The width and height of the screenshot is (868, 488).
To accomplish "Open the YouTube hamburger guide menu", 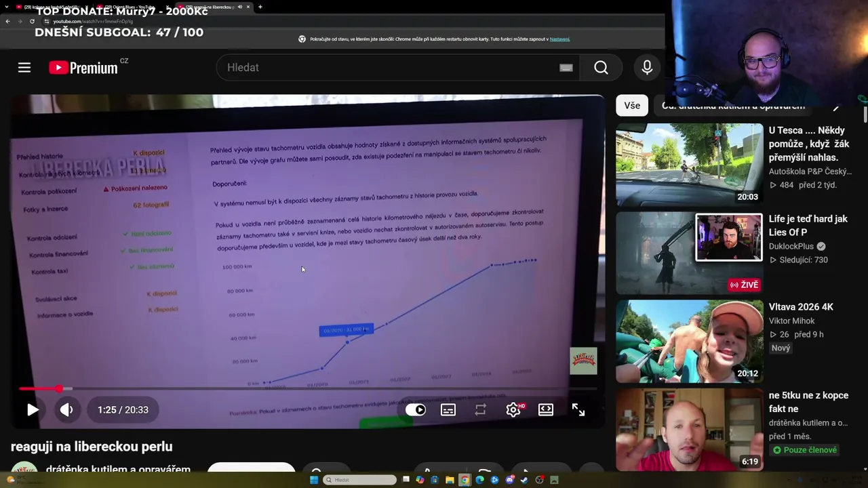I will (24, 68).
